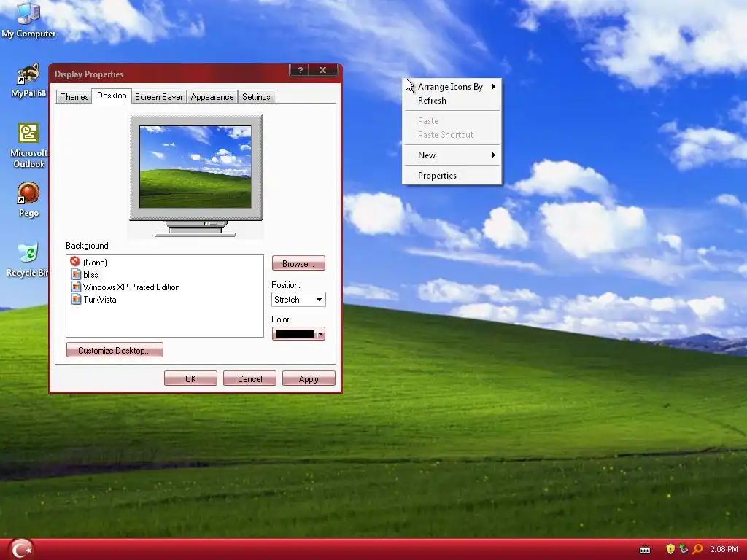Click the yellow security shield tray icon
The image size is (747, 560).
point(670,549)
